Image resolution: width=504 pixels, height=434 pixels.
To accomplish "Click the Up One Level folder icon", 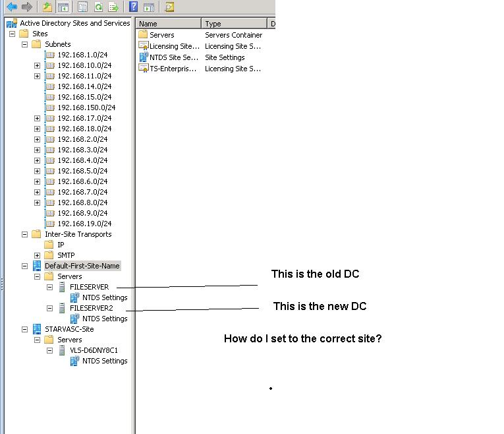I will (47, 7).
